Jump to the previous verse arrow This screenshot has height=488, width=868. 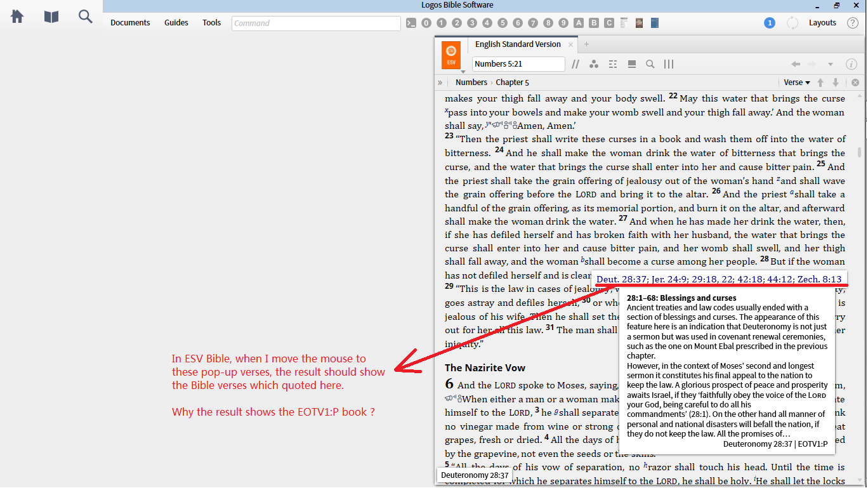tap(820, 82)
